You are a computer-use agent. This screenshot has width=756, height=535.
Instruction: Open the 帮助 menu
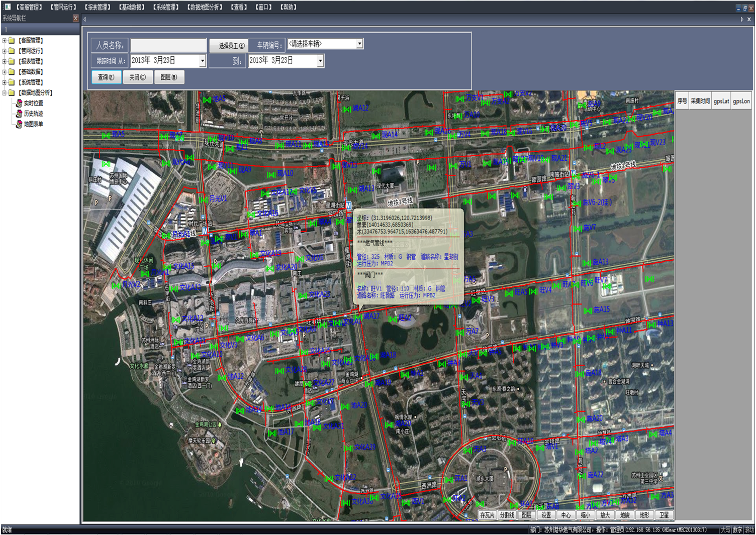(x=289, y=7)
